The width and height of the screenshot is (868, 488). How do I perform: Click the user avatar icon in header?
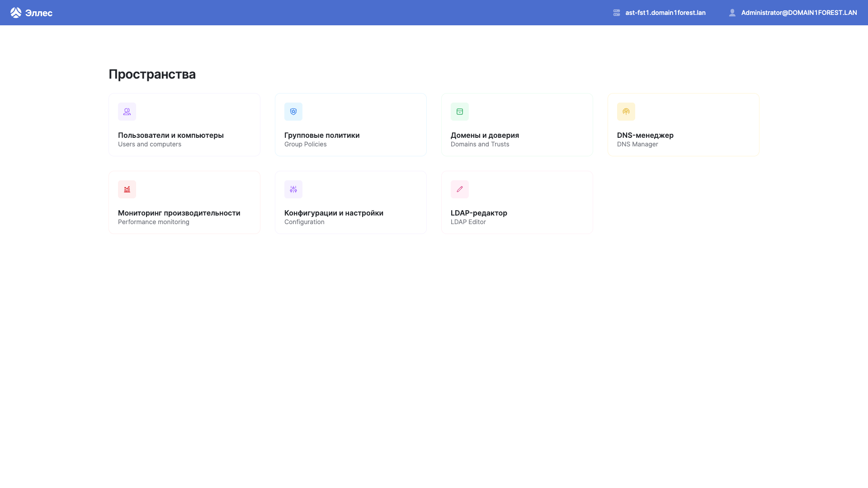tap(732, 13)
